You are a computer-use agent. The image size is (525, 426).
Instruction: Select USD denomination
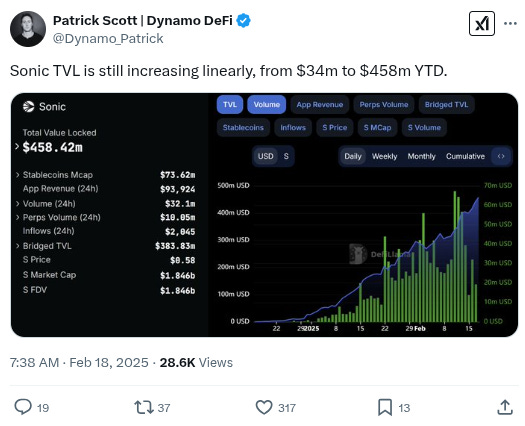coord(266,156)
